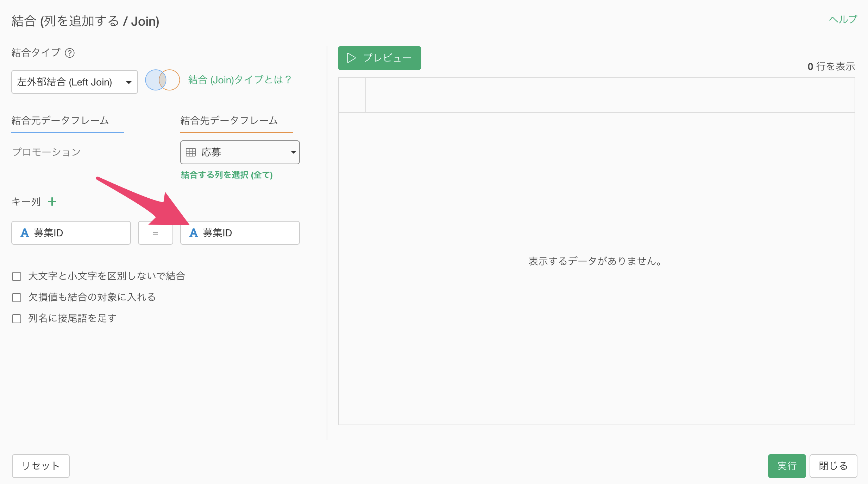Click the プロモーション source data frame name
The height and width of the screenshot is (484, 868).
click(47, 152)
